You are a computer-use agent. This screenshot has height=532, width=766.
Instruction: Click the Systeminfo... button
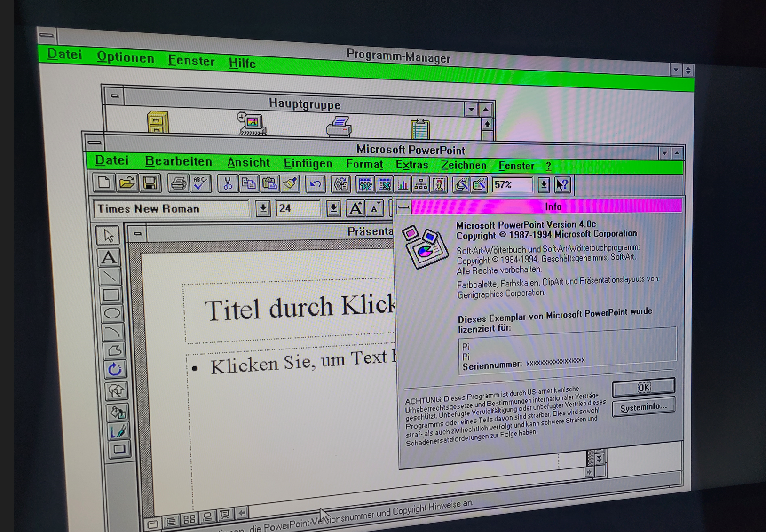pos(643,407)
